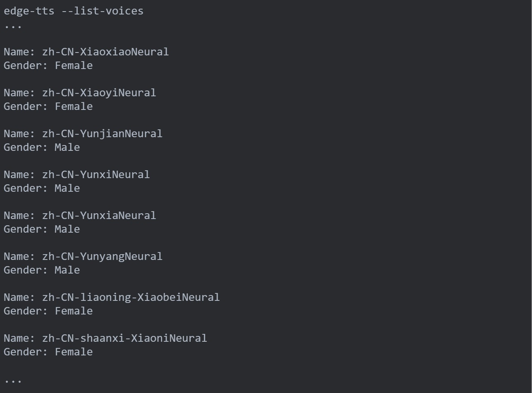Select the zh-CN-YunyangNeural name text

[x=102, y=257]
